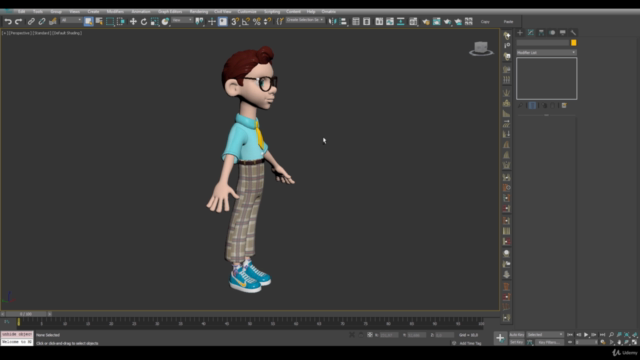Image resolution: width=640 pixels, height=360 pixels.
Task: Open the Selected key filter dropdown
Action: pos(544,335)
